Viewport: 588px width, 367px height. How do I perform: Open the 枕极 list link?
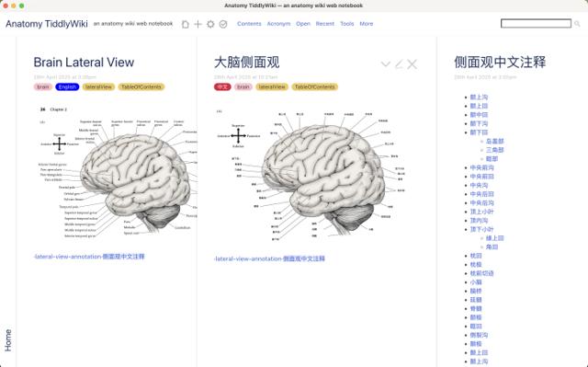coord(476,265)
